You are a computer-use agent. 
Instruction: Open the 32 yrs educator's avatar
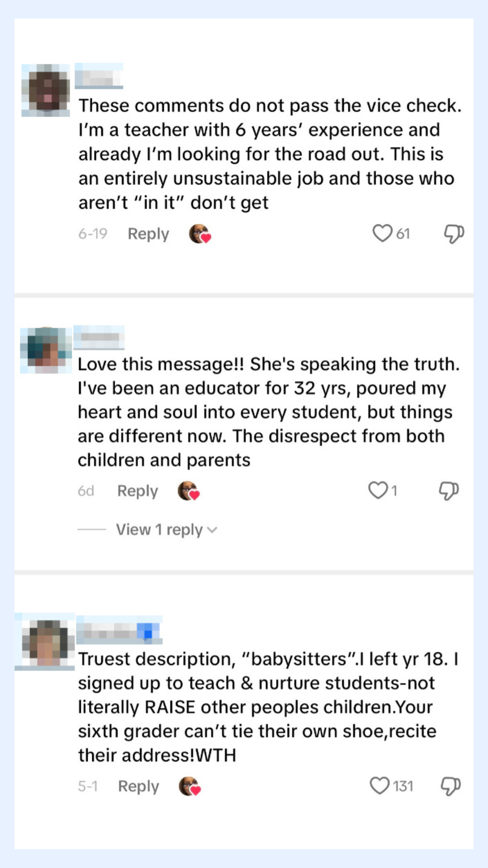point(46,350)
